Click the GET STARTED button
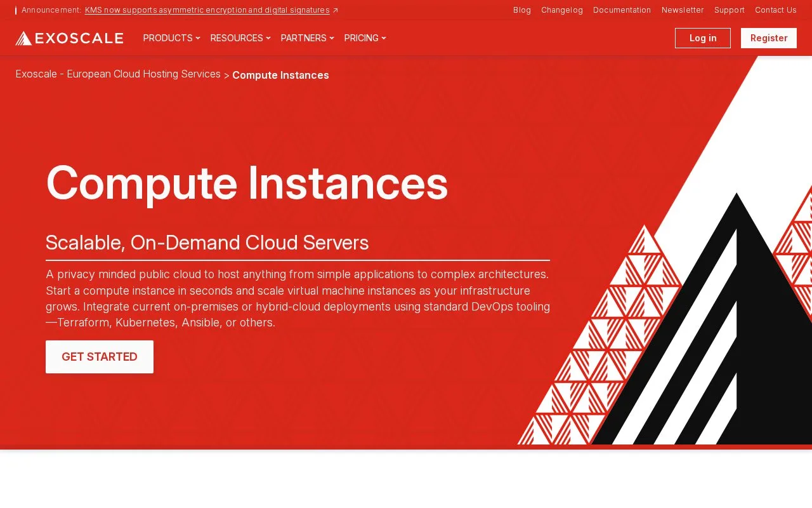The image size is (812, 508). point(100,357)
